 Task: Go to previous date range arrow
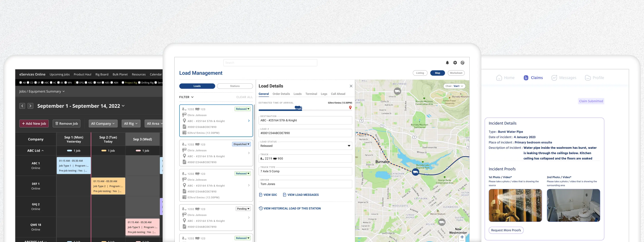pos(22,106)
